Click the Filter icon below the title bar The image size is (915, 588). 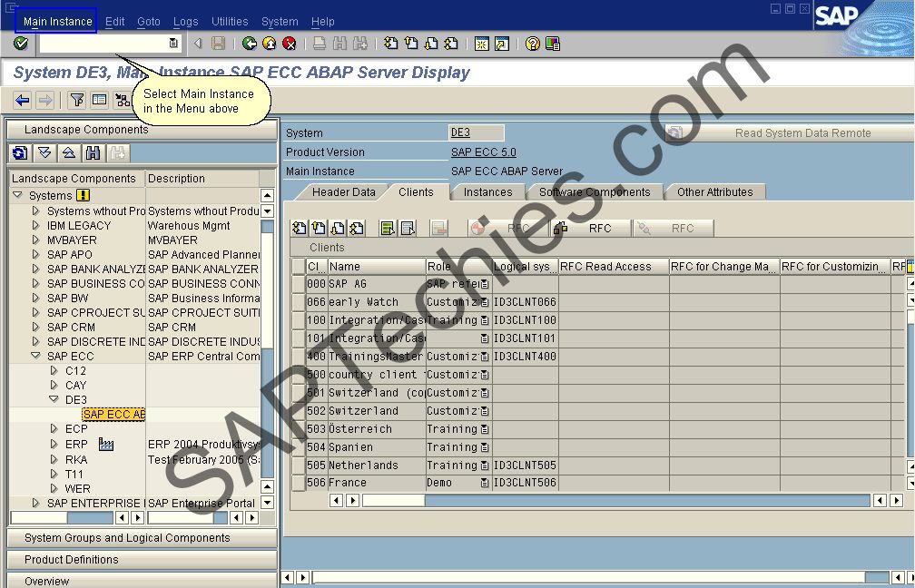[77, 100]
